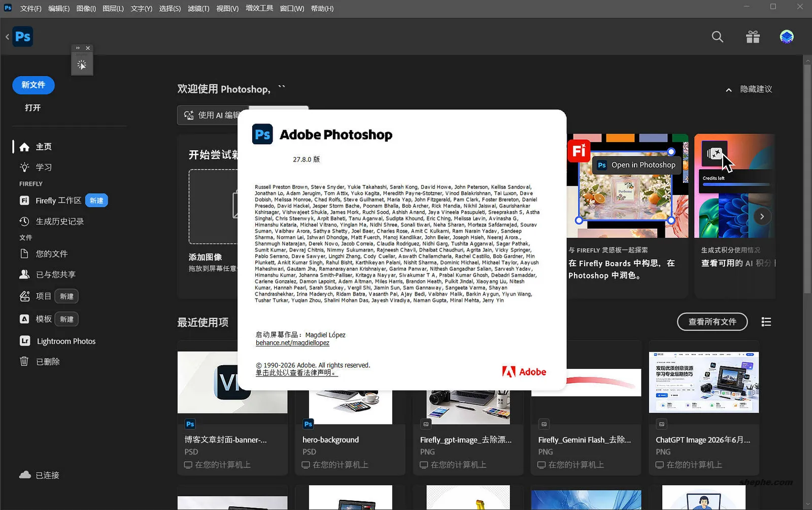Viewport: 812px width, 510px height.
Task: Open the 增效工具 plugins menu
Action: [x=259, y=9]
